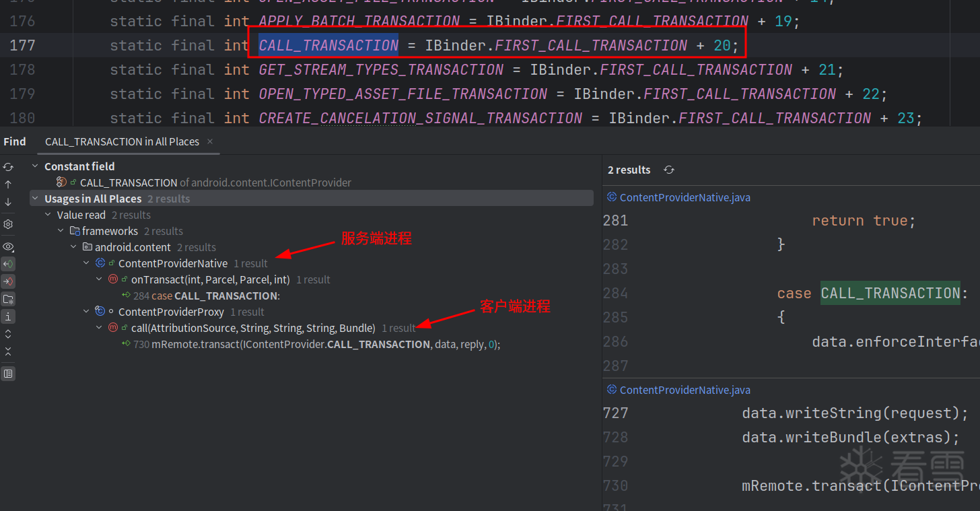Screen dimensions: 980x511
Task: Go to next occurrence with down arrow
Action: tap(8, 201)
